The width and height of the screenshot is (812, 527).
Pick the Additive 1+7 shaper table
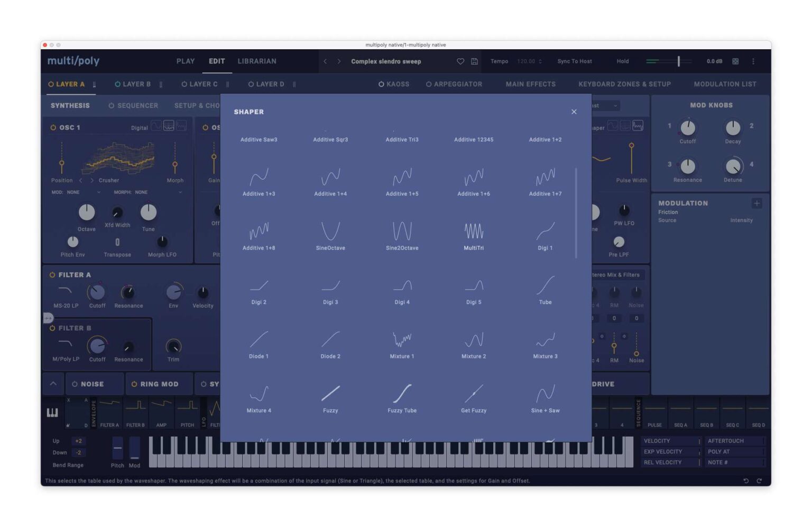(x=545, y=181)
